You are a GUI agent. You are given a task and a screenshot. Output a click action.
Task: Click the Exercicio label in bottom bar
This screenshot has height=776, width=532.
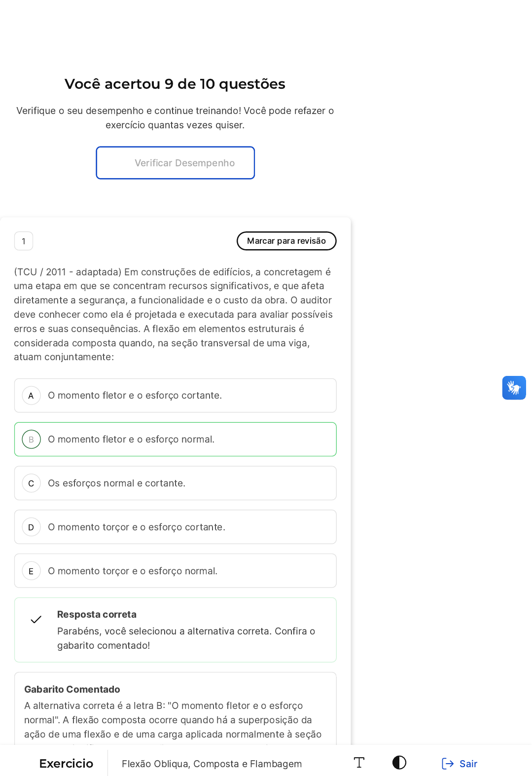(x=66, y=764)
